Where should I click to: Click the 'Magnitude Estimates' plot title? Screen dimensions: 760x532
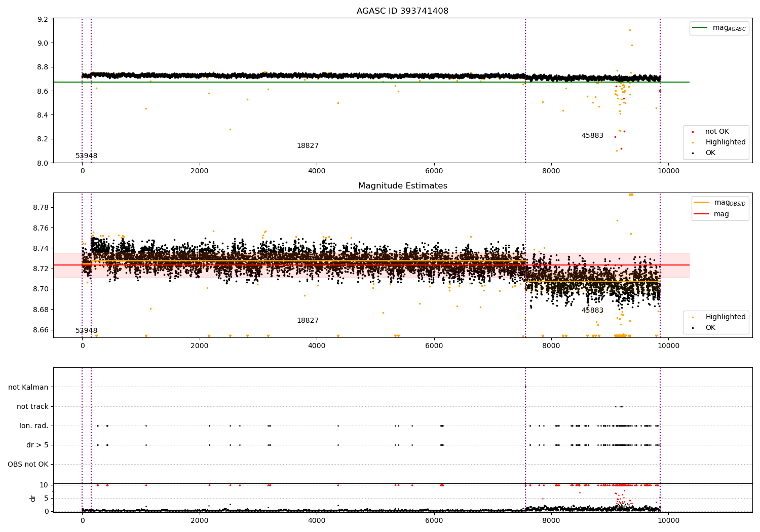click(x=402, y=186)
